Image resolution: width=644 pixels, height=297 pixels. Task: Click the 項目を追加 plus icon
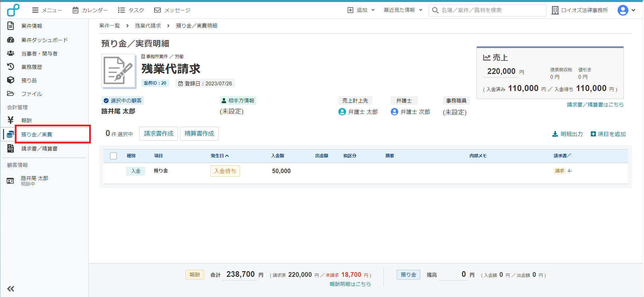point(593,134)
